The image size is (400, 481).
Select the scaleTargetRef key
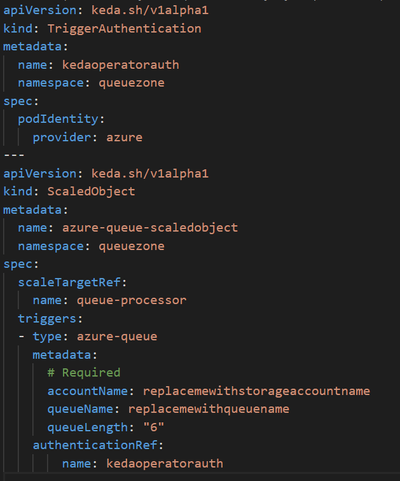(69, 282)
